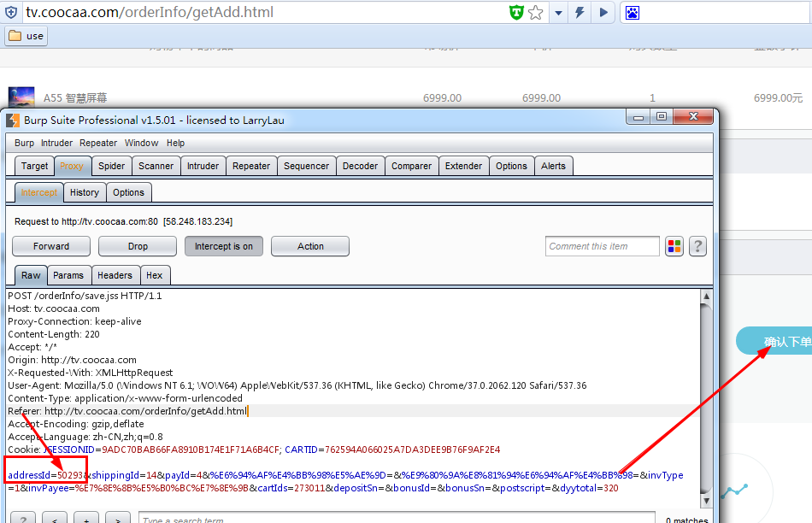Select the Raw view tab

31,275
